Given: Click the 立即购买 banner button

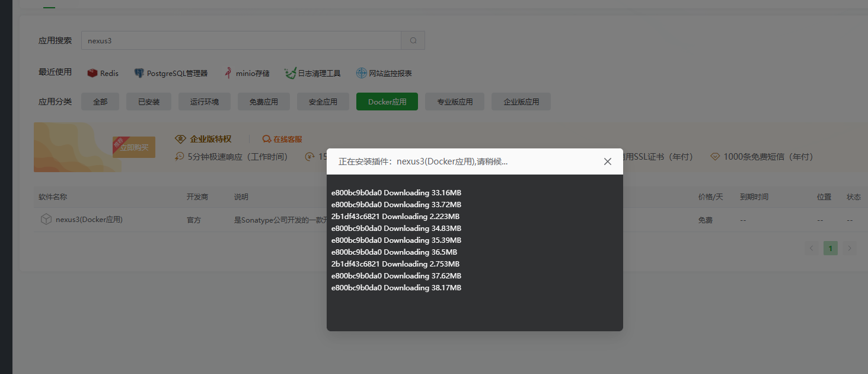Looking at the screenshot, I should tap(133, 147).
